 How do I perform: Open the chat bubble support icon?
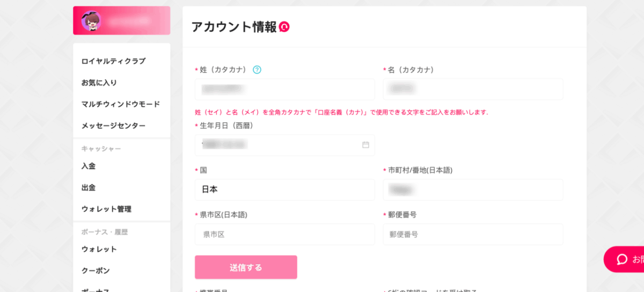click(622, 259)
